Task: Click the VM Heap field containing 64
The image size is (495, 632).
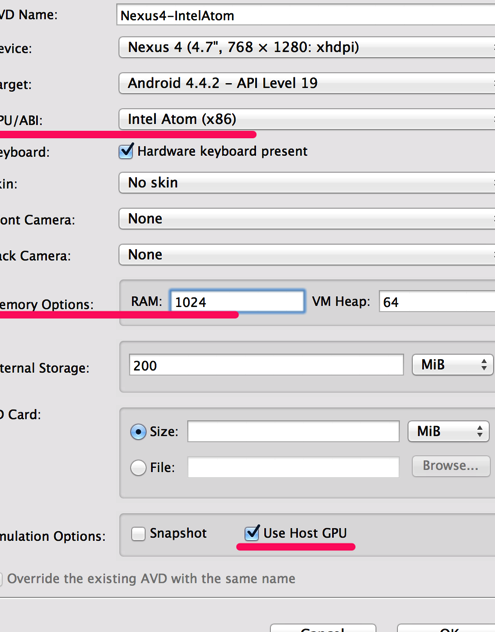Action: tap(437, 301)
